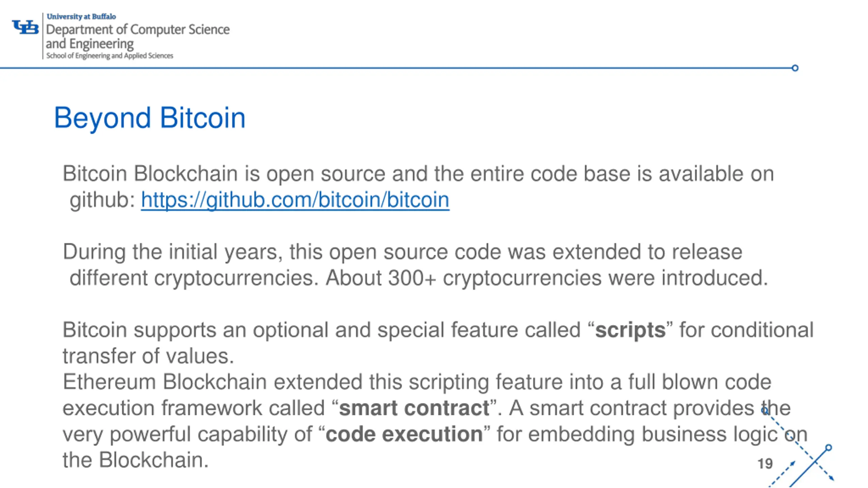Click the School of Engineering and Applied Sciences line
Viewport: 868px width, 488px height.
click(x=110, y=56)
